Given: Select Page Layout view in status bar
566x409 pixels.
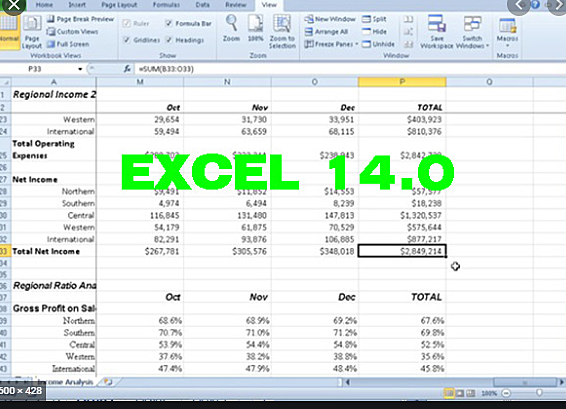Looking at the screenshot, I should point(460,393).
